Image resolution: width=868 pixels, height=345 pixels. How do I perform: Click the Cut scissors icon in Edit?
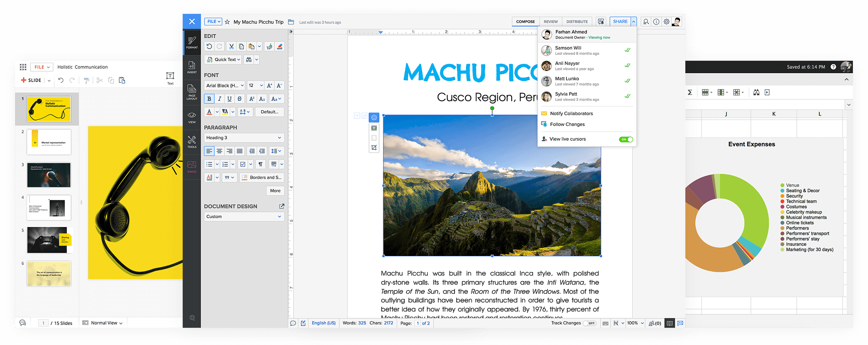pyautogui.click(x=231, y=46)
